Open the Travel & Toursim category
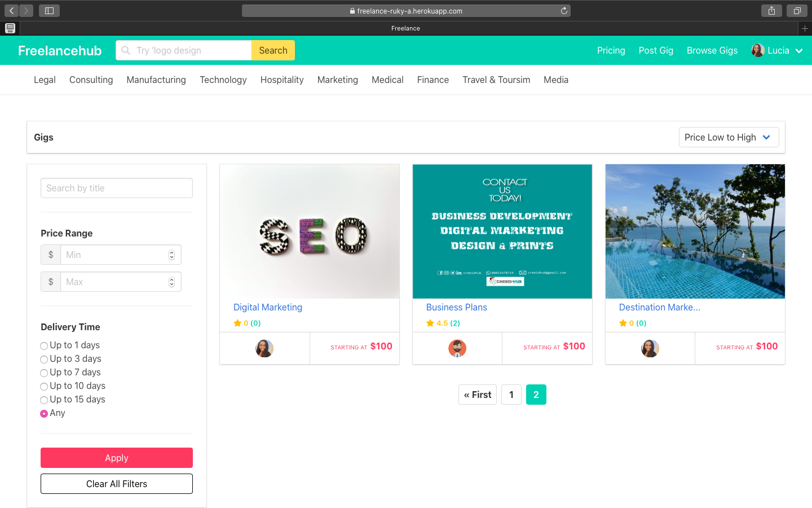812x508 pixels. pyautogui.click(x=496, y=80)
